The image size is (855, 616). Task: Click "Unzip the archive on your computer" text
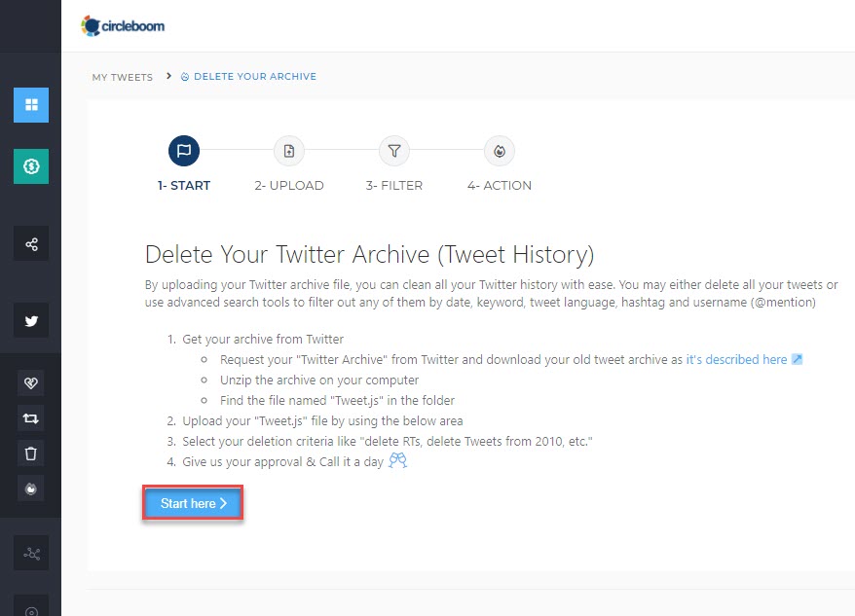[x=319, y=380]
